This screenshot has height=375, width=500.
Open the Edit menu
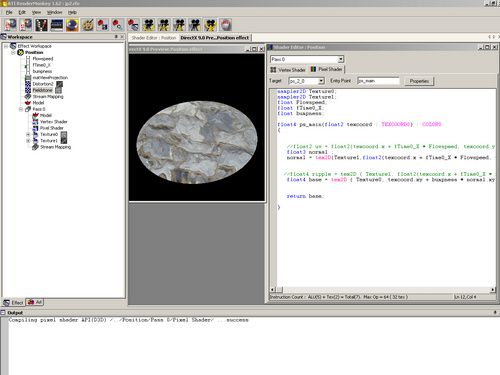pyautogui.click(x=22, y=12)
